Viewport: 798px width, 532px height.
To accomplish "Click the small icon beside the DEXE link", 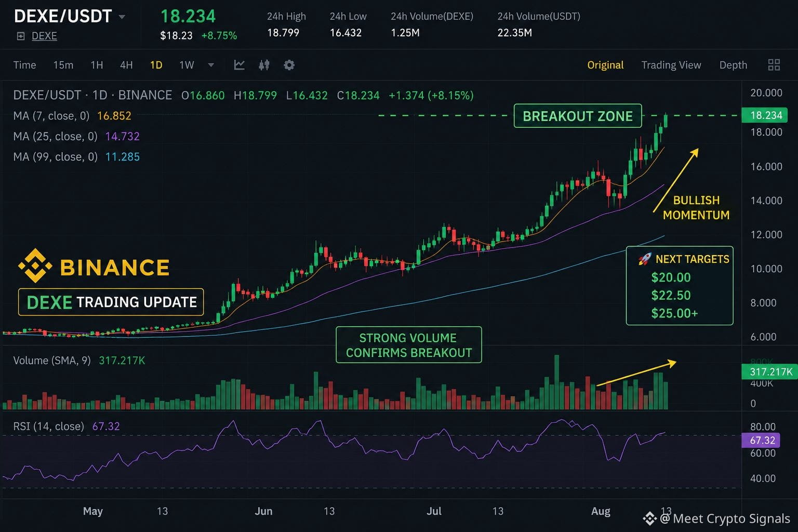I will (x=21, y=36).
